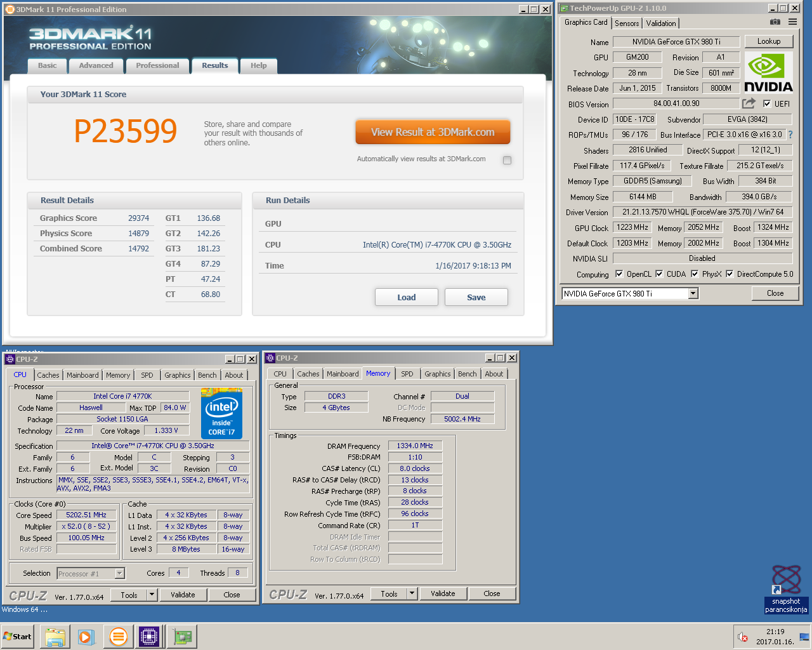Open the About tab in the CPU-Z Memory-tab window
This screenshot has width=812, height=650.
494,374
